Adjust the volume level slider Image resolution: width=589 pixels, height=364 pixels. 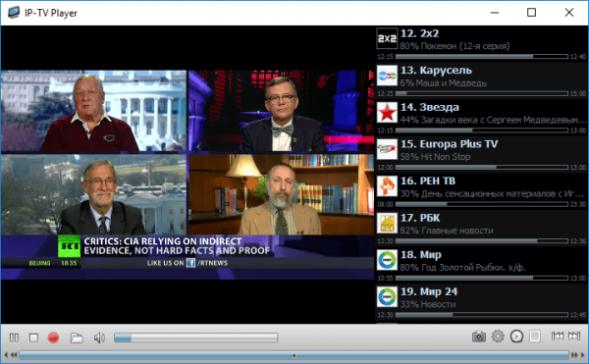[195, 338]
